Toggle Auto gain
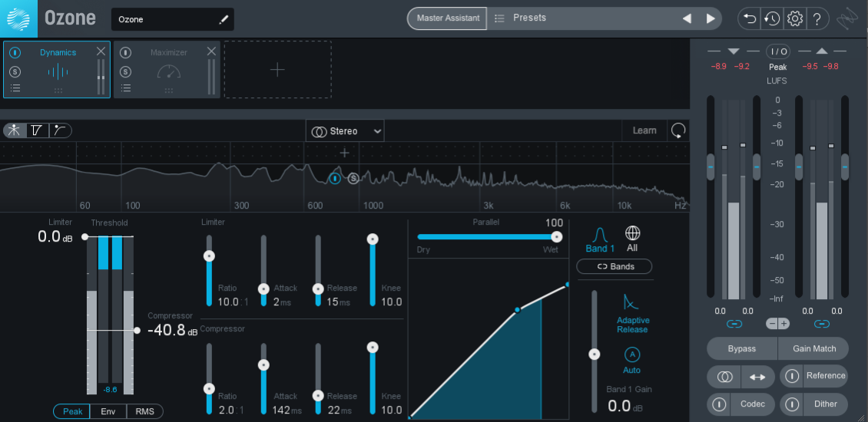The width and height of the screenshot is (868, 422). 631,361
